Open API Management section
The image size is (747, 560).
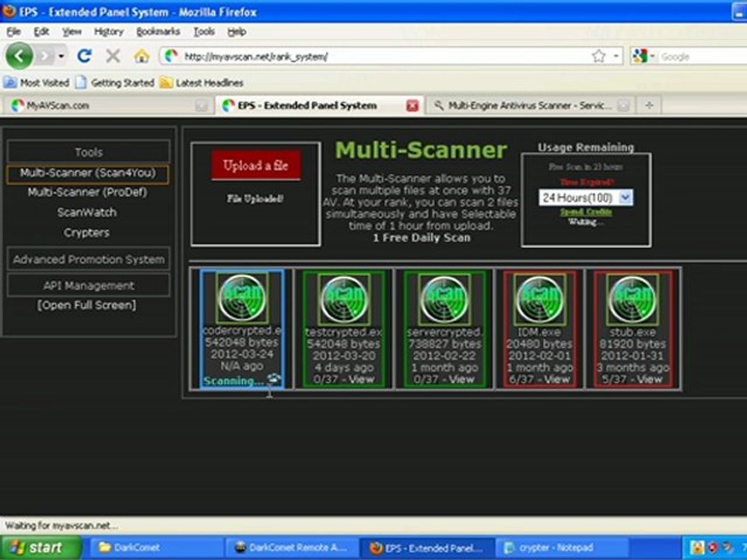click(x=89, y=285)
